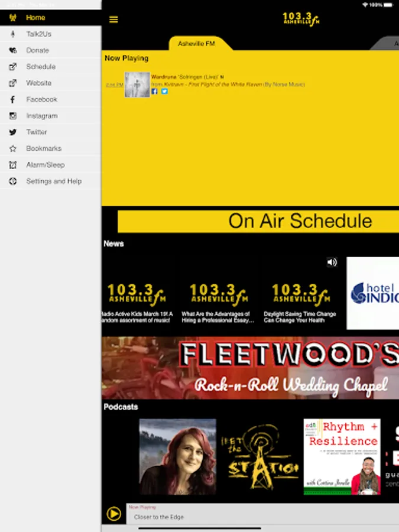Mute the ad speaker icon
The width and height of the screenshot is (399, 532).
tap(332, 262)
